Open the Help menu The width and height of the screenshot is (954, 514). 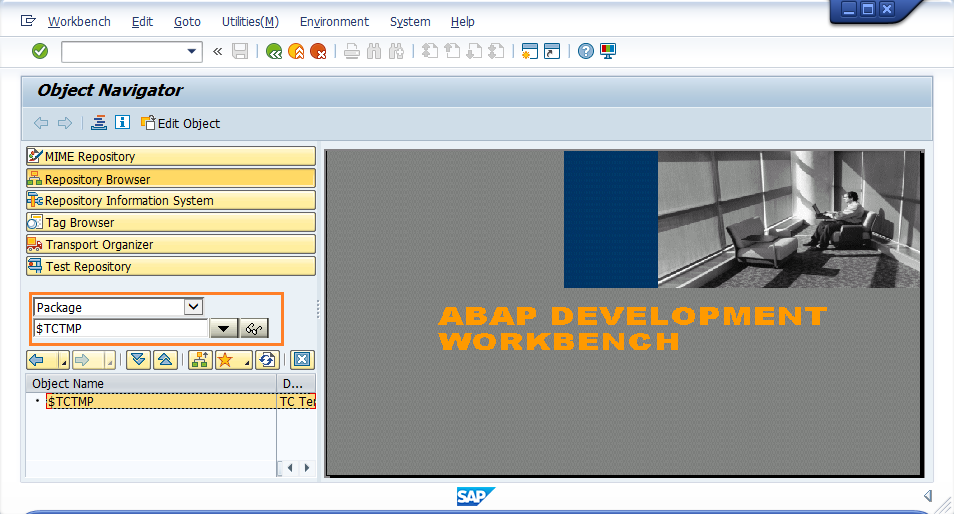tap(462, 22)
